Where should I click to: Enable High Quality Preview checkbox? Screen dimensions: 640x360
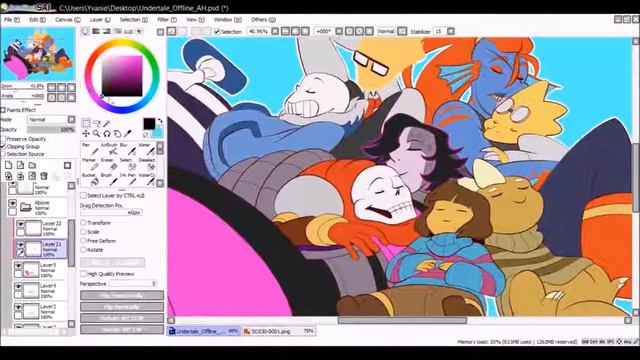click(83, 274)
